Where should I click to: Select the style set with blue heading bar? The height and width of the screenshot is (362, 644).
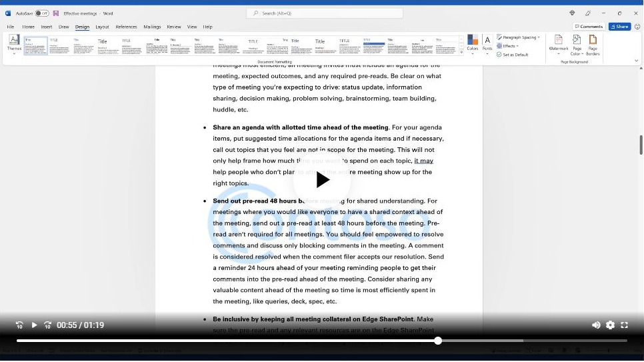[374, 45]
